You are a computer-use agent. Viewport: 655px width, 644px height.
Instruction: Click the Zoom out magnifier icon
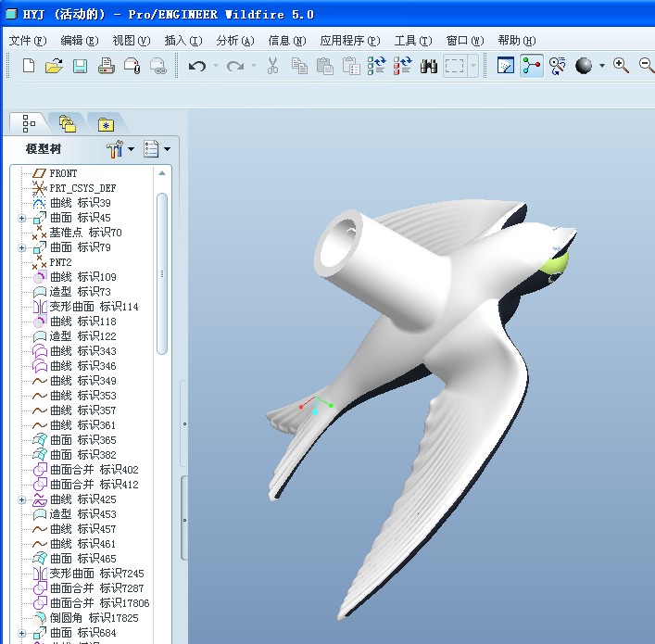point(647,66)
